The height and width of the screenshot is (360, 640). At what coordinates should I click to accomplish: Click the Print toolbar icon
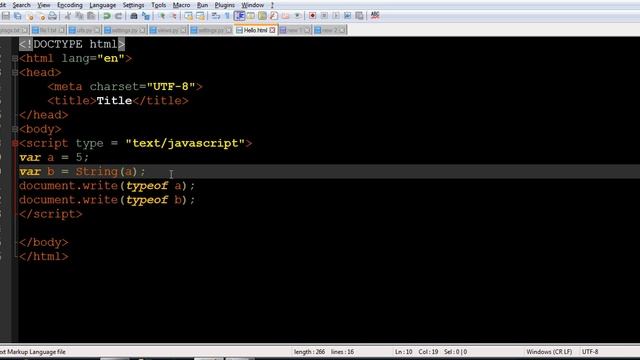[x=53, y=16]
